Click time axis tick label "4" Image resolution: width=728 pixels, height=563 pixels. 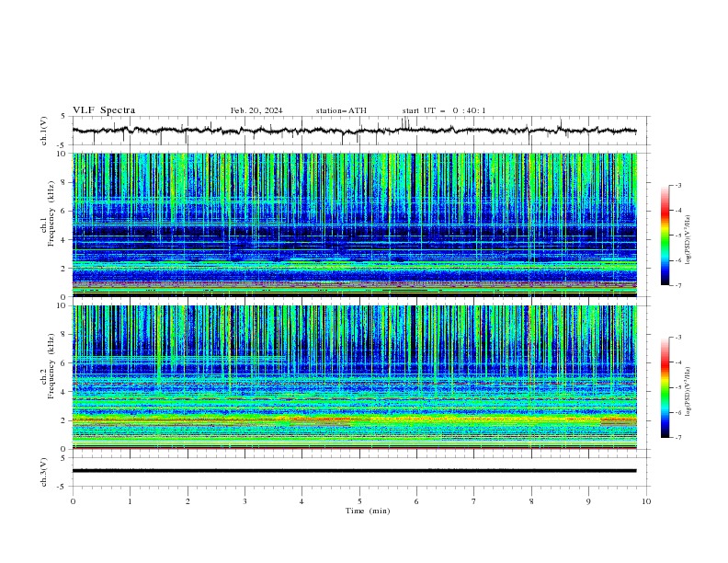point(301,501)
